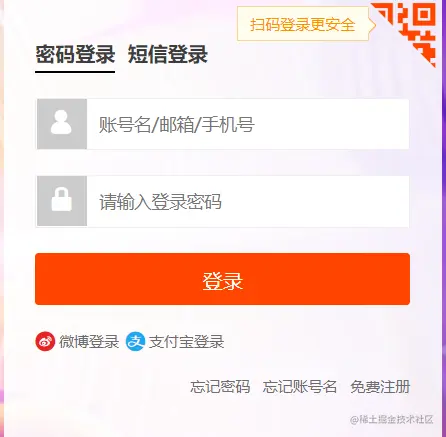Choose 支付宝登录 text link
446x437 pixels.
coord(187,342)
